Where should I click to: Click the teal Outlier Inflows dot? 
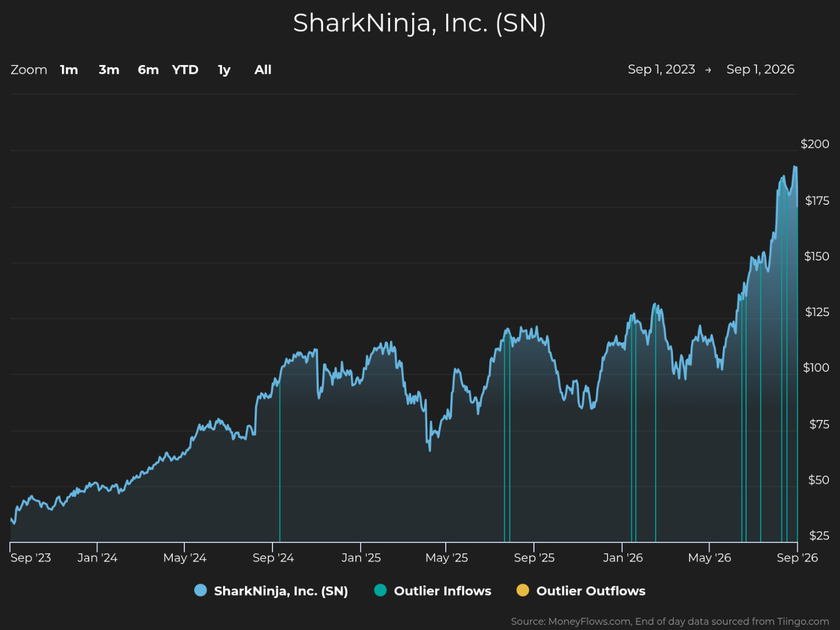point(380,591)
